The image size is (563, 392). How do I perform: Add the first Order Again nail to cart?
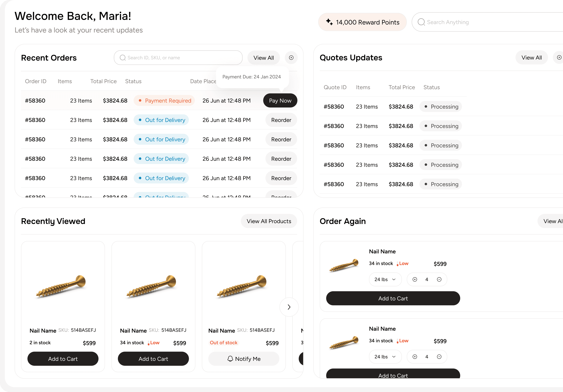point(393,298)
